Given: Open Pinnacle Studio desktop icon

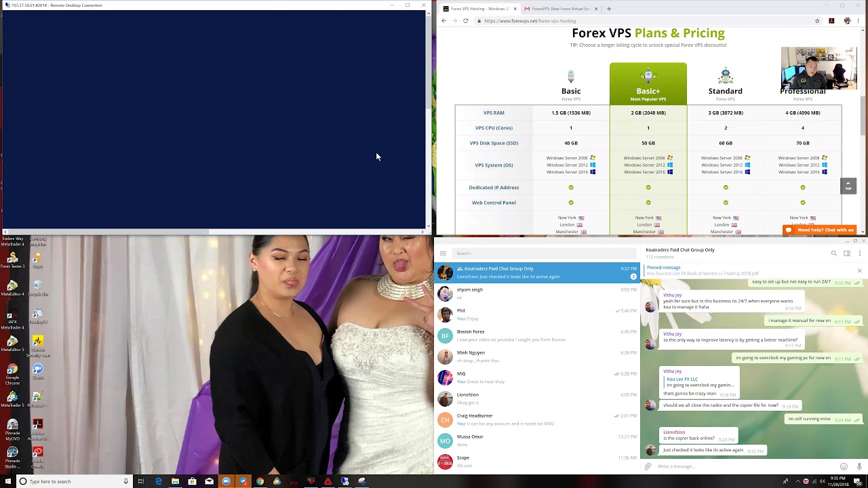Looking at the screenshot, I should [x=12, y=457].
